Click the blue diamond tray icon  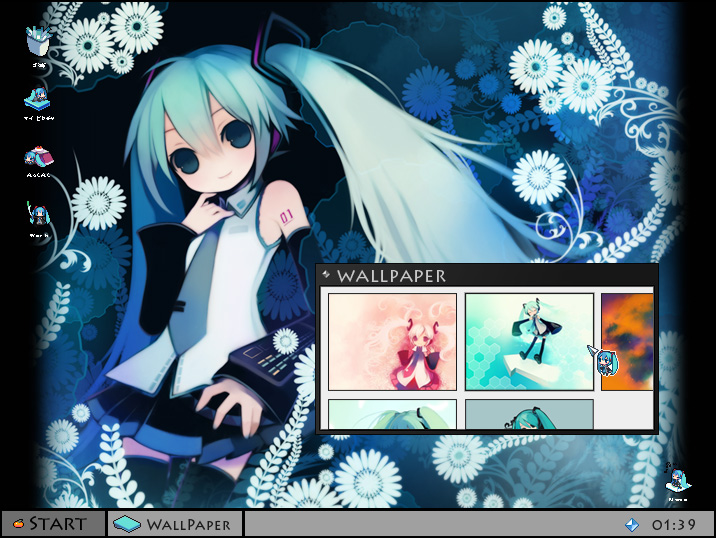[x=632, y=524]
